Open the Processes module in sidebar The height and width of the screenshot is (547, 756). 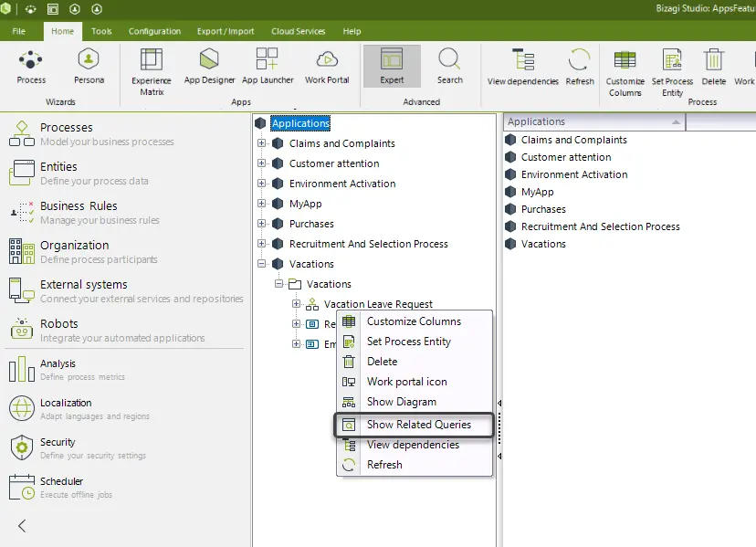pyautogui.click(x=91, y=134)
